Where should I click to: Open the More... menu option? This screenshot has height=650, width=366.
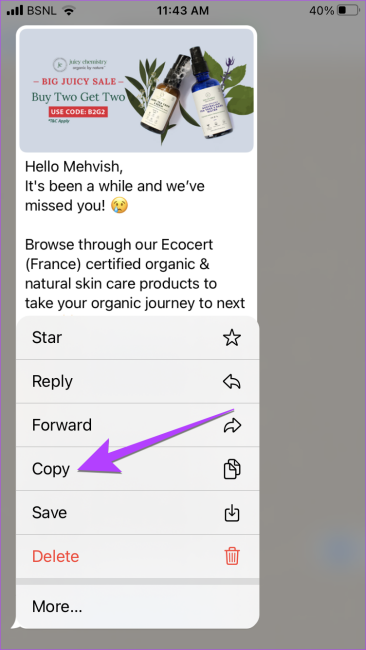tap(138, 606)
